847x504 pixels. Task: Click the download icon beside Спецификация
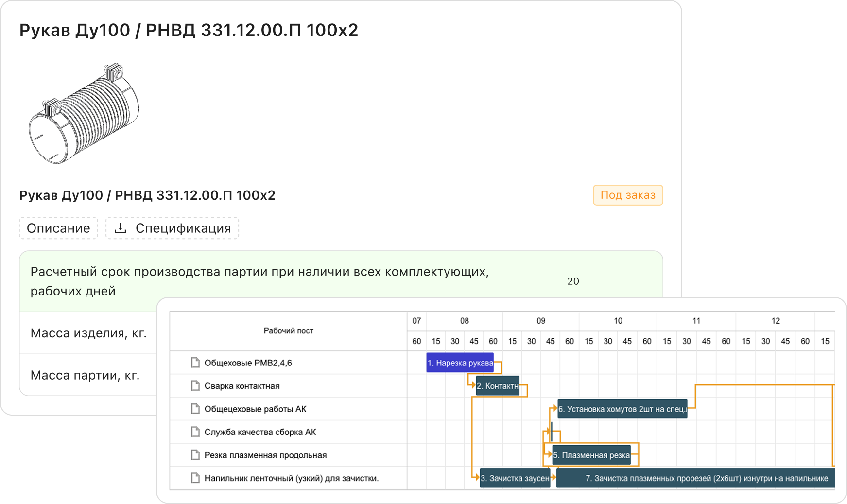coord(121,228)
